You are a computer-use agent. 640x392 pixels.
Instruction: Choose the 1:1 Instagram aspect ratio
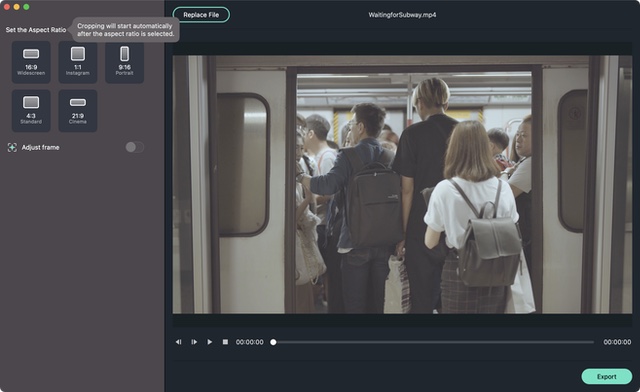click(x=78, y=62)
